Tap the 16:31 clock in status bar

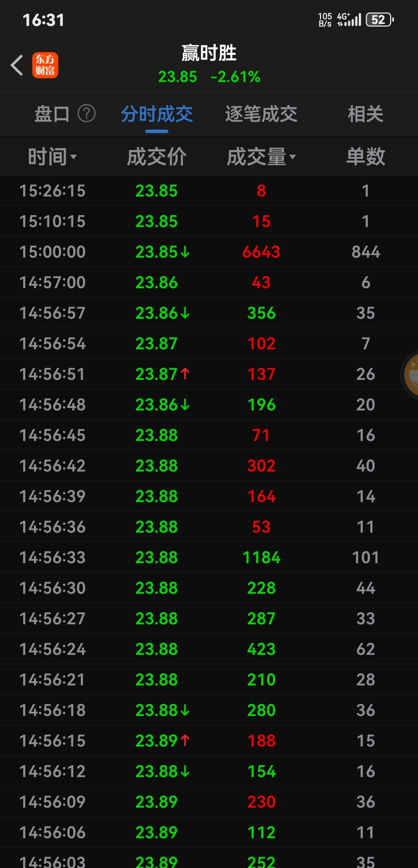[x=43, y=20]
